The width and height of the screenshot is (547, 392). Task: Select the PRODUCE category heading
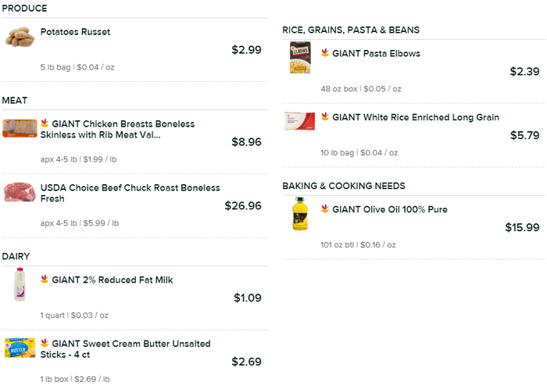click(x=24, y=9)
